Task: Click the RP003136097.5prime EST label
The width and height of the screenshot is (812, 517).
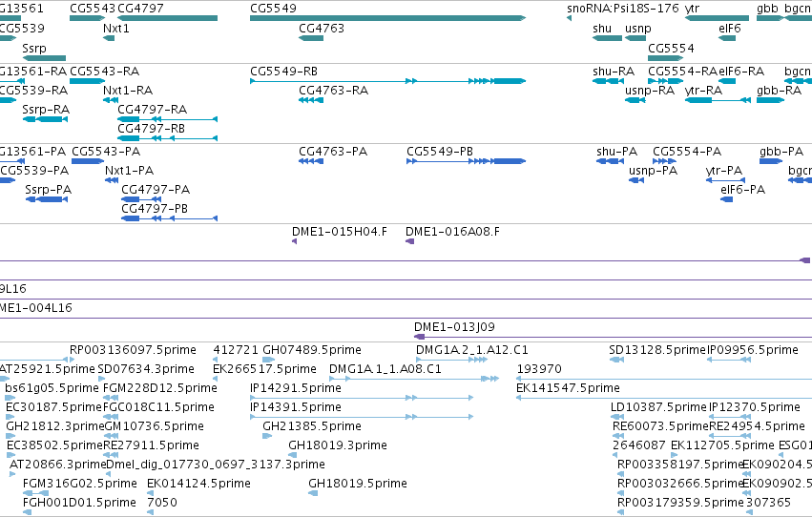Action: pyautogui.click(x=133, y=350)
